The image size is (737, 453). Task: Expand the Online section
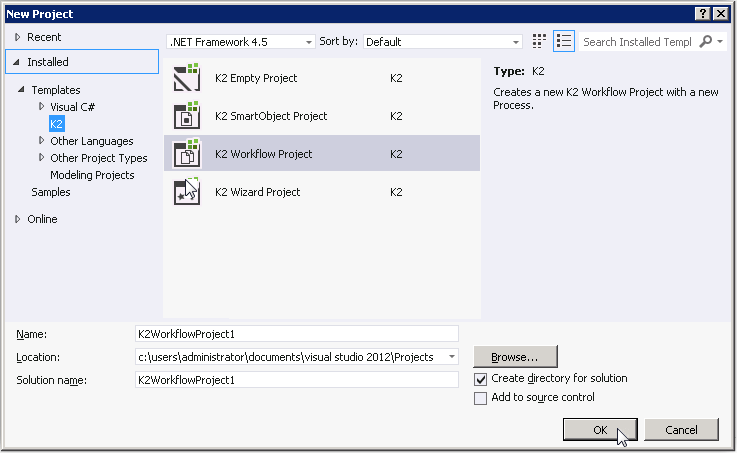(18, 219)
